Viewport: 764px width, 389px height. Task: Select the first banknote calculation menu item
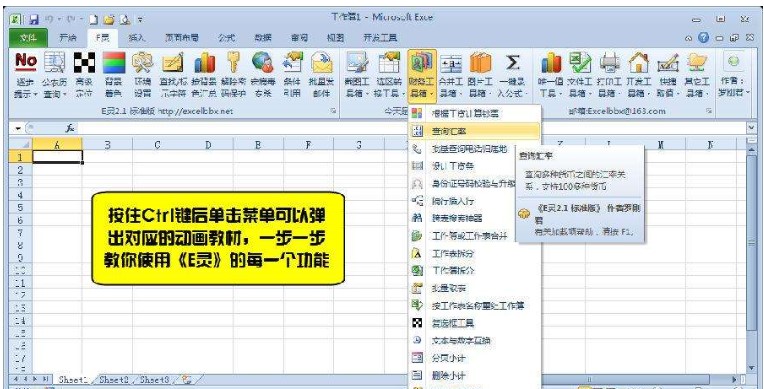point(475,114)
